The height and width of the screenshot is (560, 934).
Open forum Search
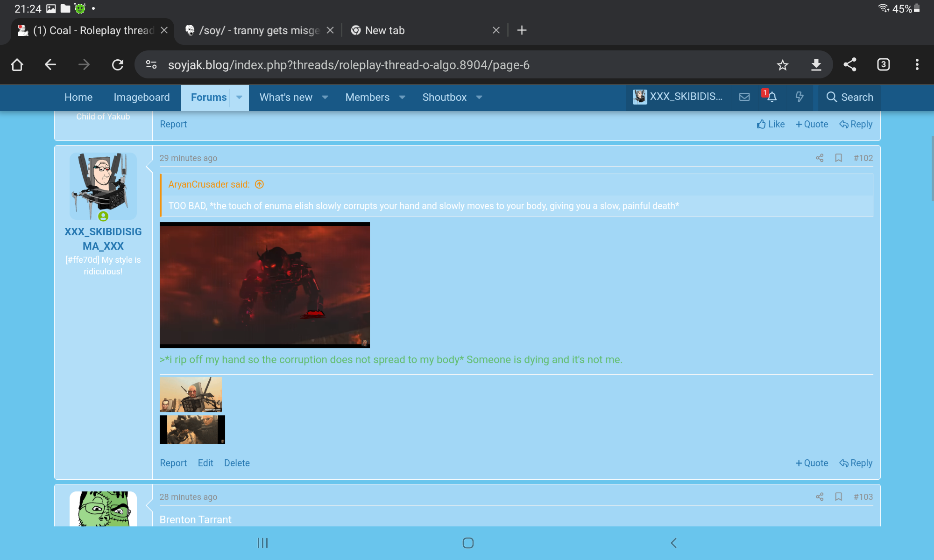click(849, 97)
